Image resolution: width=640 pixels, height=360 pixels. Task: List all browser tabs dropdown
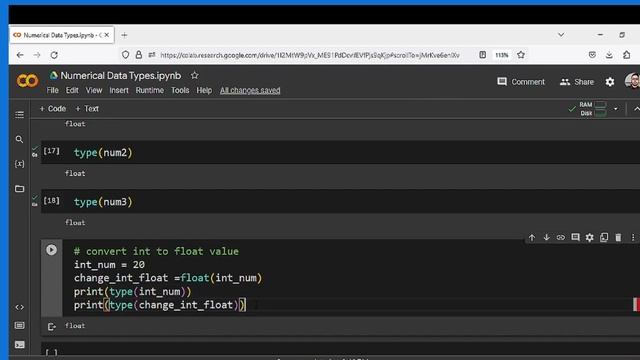pyautogui.click(x=561, y=35)
